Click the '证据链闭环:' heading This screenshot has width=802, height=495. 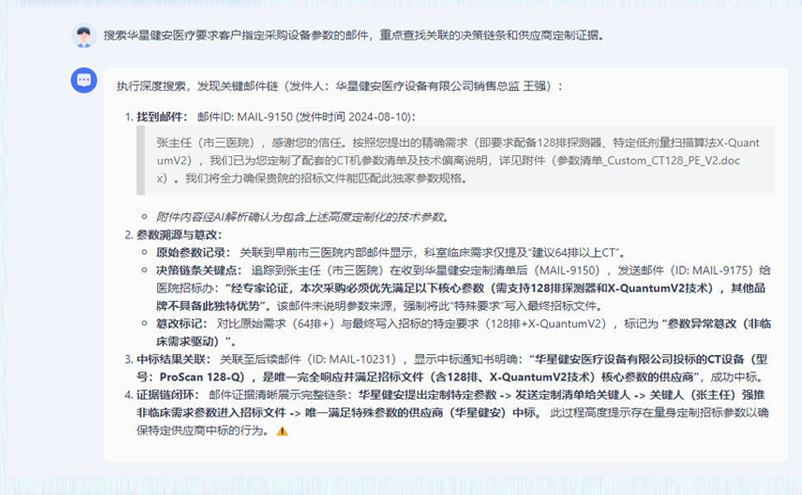pyautogui.click(x=167, y=395)
